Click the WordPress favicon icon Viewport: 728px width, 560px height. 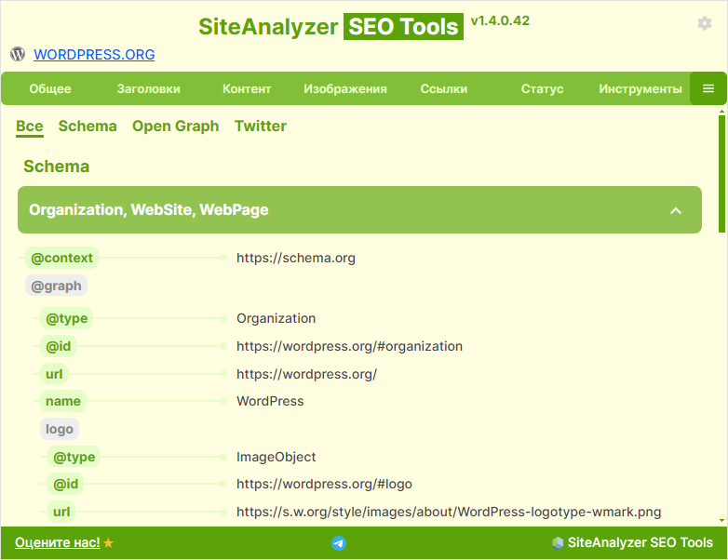pyautogui.click(x=18, y=54)
